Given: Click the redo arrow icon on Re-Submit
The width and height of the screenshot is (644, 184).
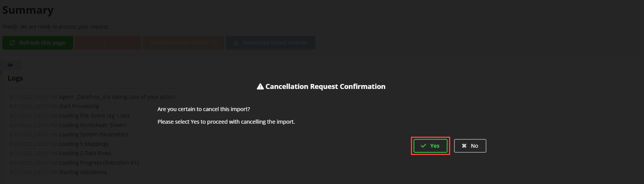Looking at the screenshot, I should click(x=214, y=43).
